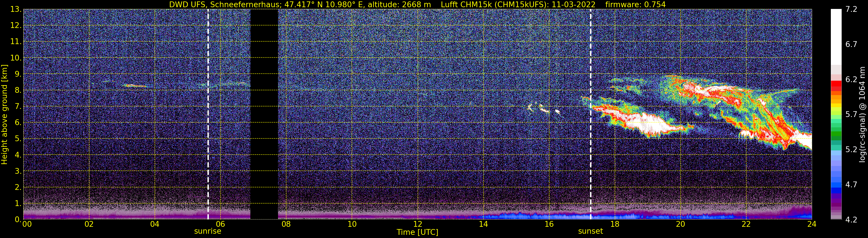Click the time axis tick label '18'
Screen dimensions: 868x238
click(614, 224)
